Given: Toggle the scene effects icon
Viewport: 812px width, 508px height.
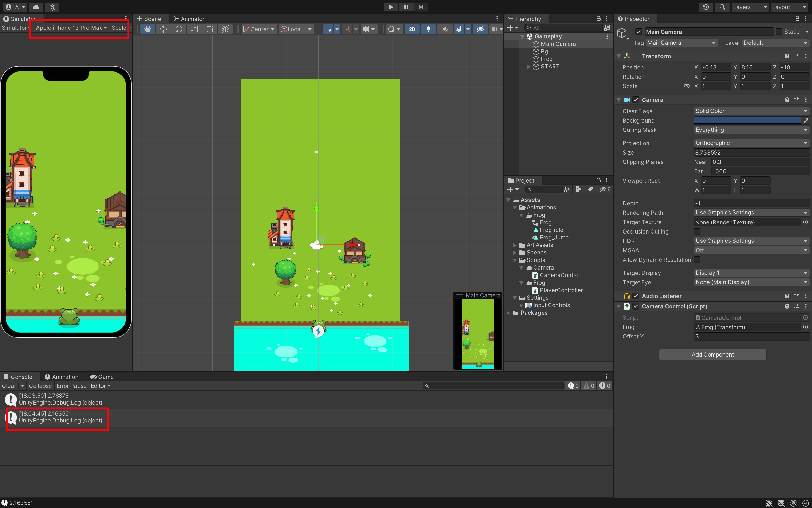Looking at the screenshot, I should click(459, 29).
